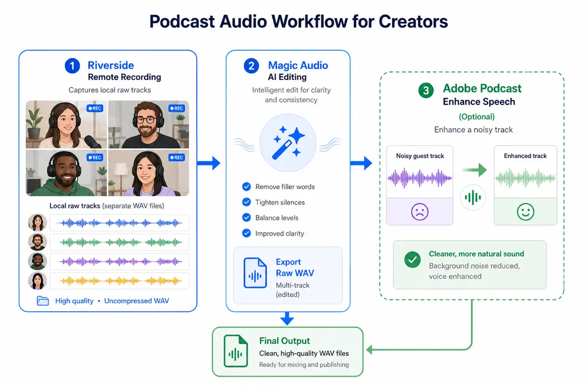The image size is (588, 386).
Task: Select the top-left woman with microphone video
Action: 67,125
